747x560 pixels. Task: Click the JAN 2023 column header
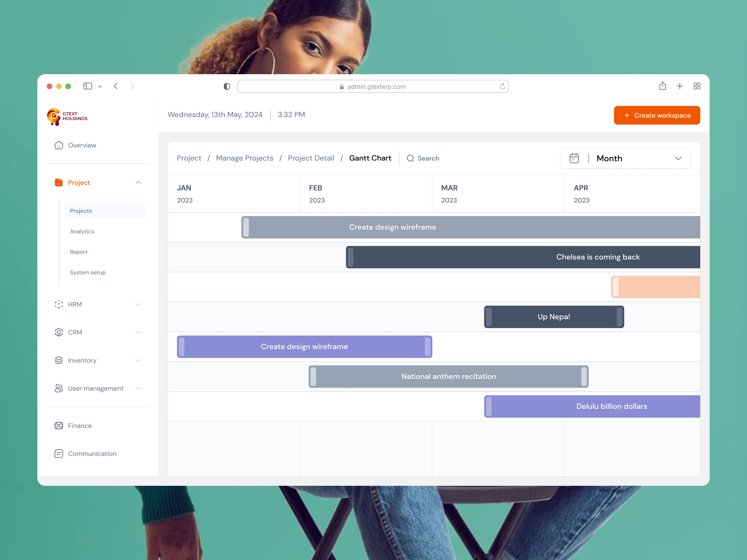coord(234,194)
